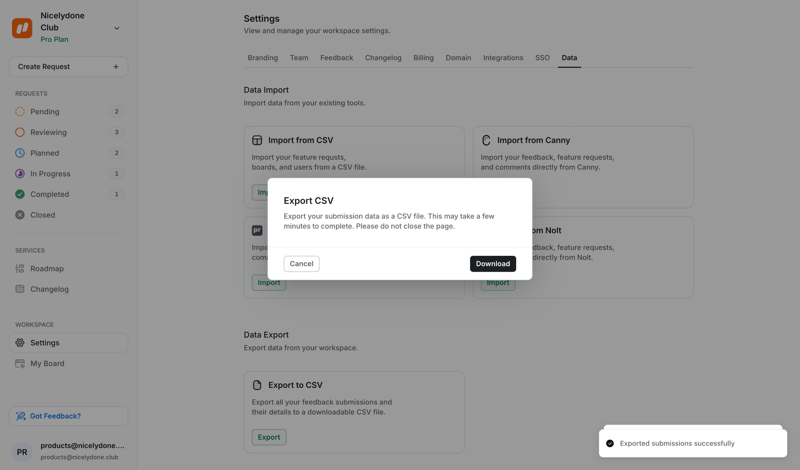Screen dimensions: 800x470
Task: Click the Import from Canny logo icon
Action: tap(486, 140)
